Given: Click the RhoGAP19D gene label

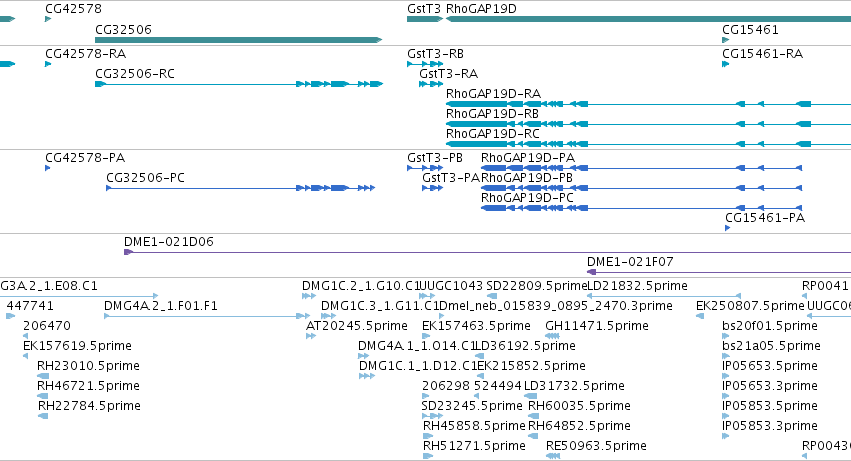Looking at the screenshot, I should pyautogui.click(x=481, y=9).
